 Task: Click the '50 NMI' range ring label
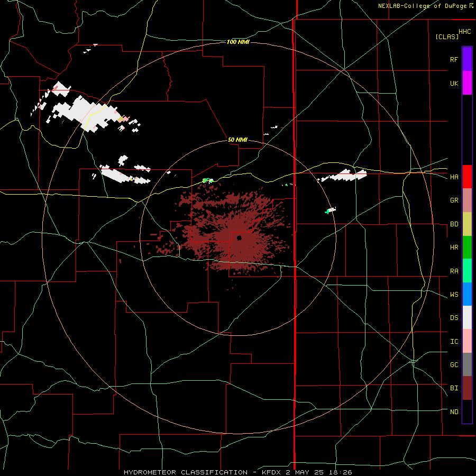(x=237, y=140)
